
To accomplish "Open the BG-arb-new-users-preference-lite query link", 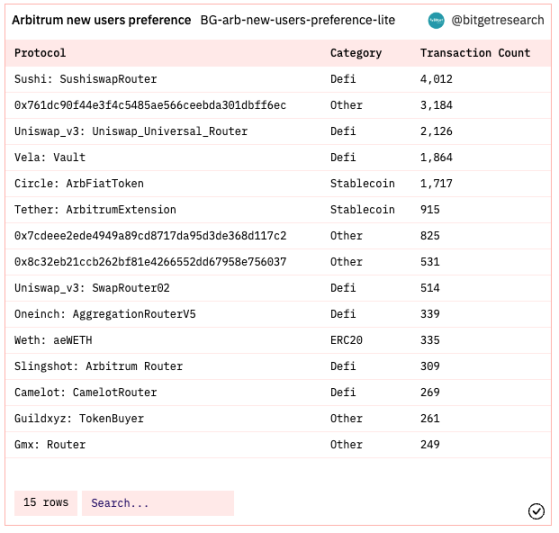I will (x=298, y=20).
